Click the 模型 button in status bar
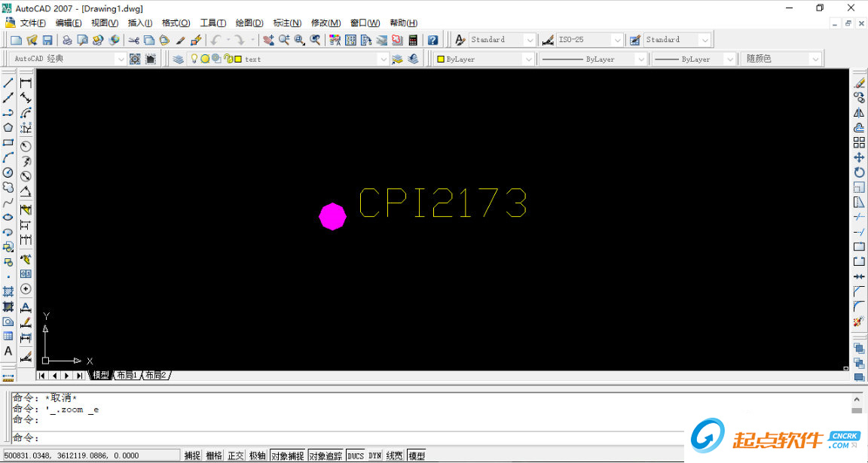 point(416,455)
